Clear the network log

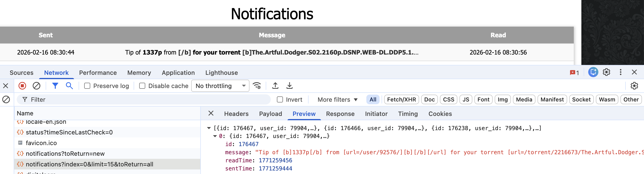(x=37, y=86)
